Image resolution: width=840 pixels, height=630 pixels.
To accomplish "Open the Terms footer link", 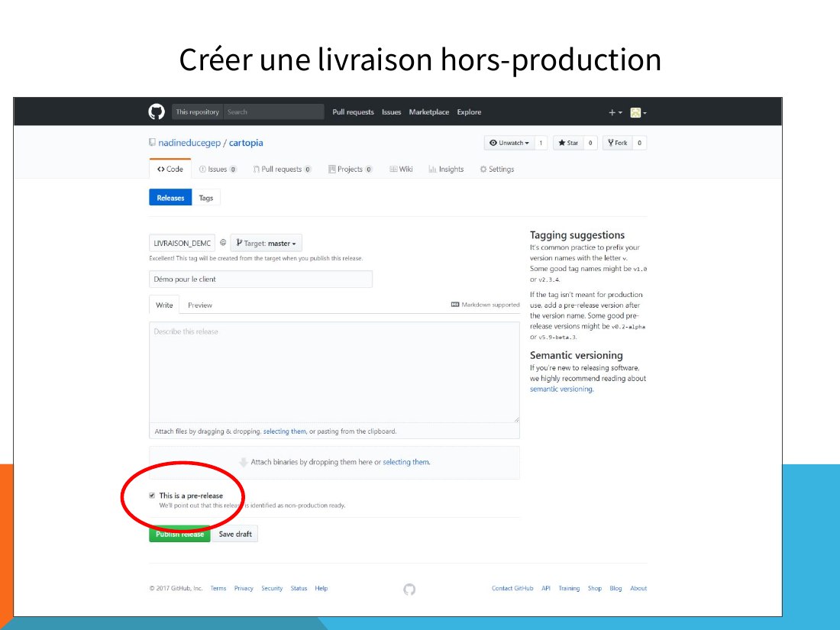I will click(218, 588).
